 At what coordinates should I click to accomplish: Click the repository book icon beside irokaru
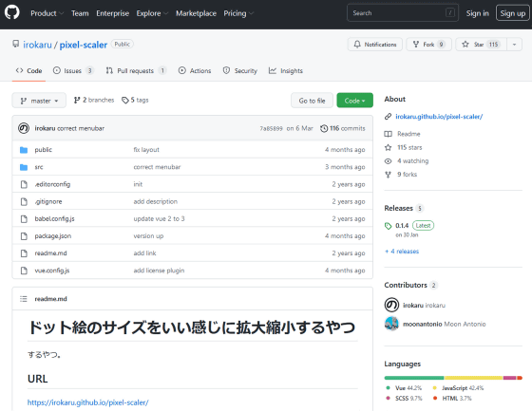(x=15, y=44)
